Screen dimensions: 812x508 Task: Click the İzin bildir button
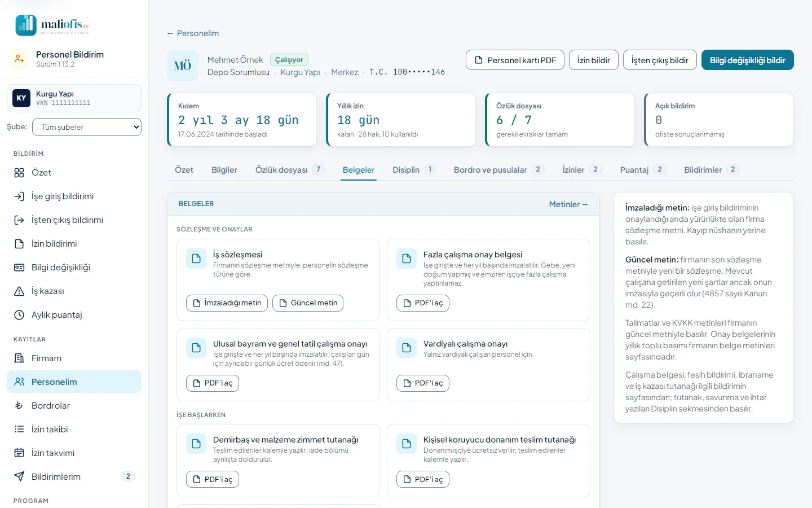[x=594, y=60]
